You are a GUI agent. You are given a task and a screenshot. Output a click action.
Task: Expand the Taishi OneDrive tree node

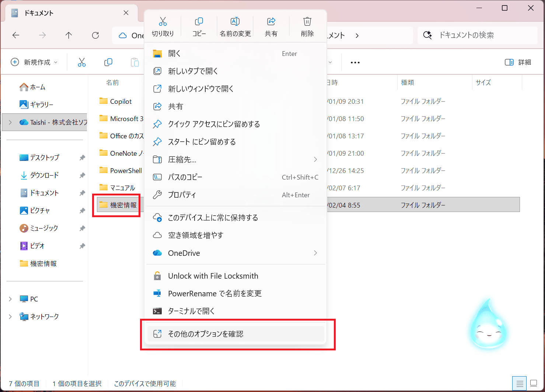tap(10, 122)
